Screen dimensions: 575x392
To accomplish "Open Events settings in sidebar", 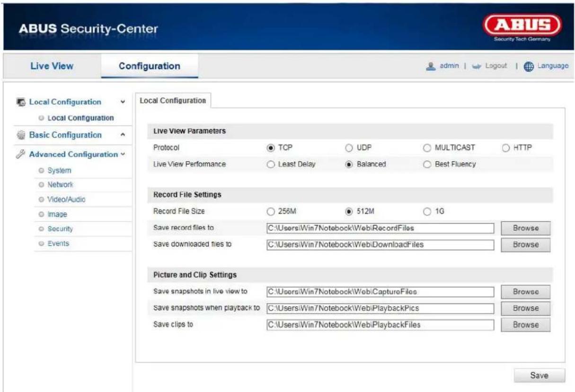I will tap(58, 244).
